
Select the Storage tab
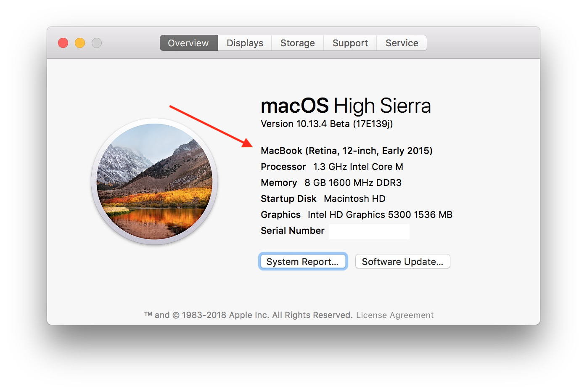tap(298, 43)
